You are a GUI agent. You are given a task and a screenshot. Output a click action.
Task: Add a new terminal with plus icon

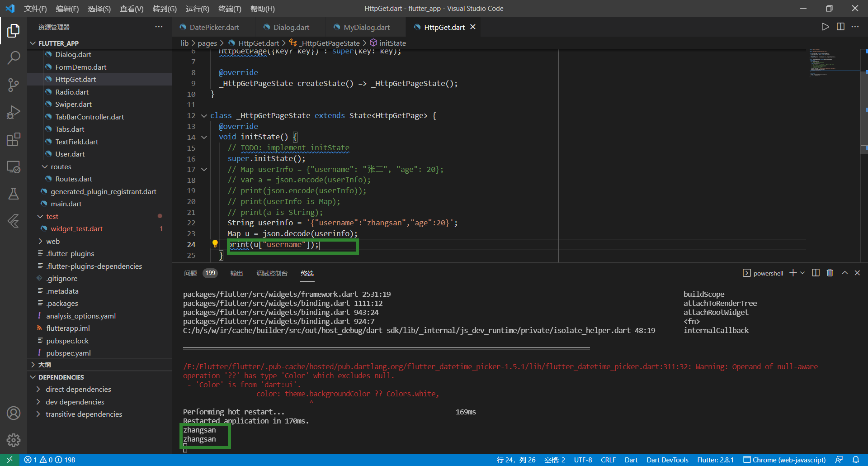[793, 273]
